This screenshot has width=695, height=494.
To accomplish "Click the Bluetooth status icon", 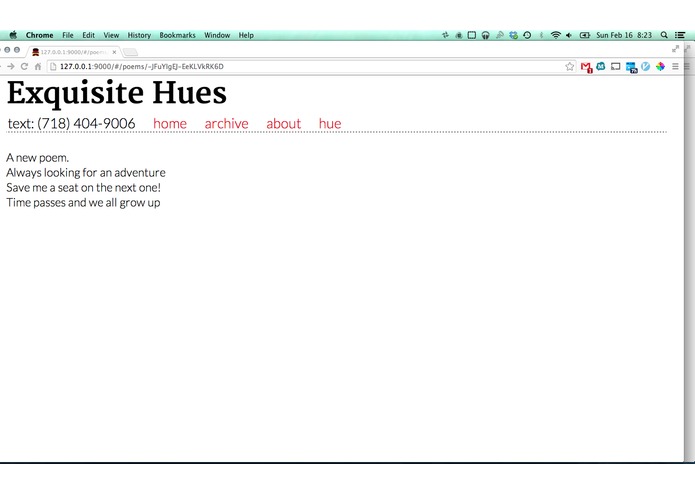I will tap(541, 35).
